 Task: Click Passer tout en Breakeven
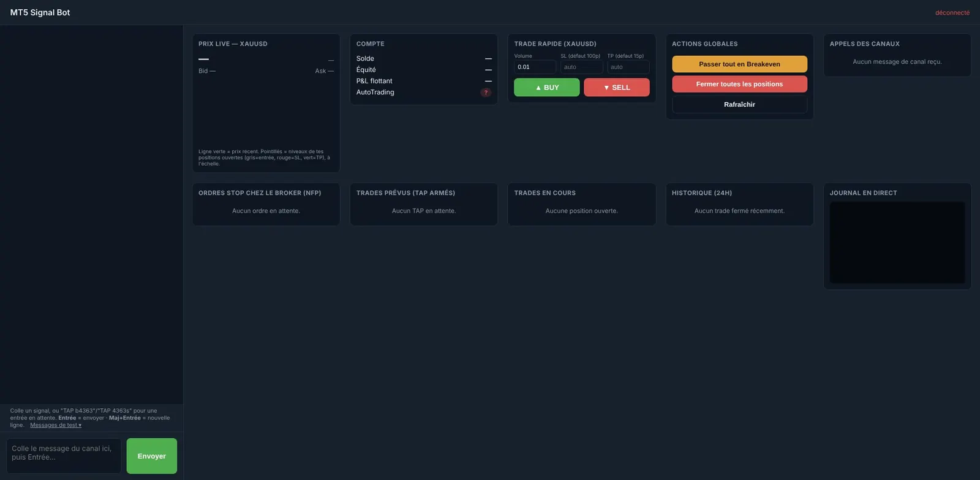tap(739, 64)
